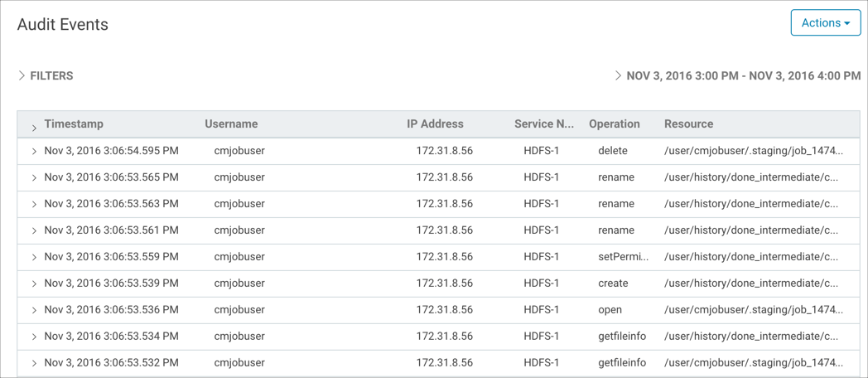
Task: Expand the FILTERS section
Action: pos(22,75)
